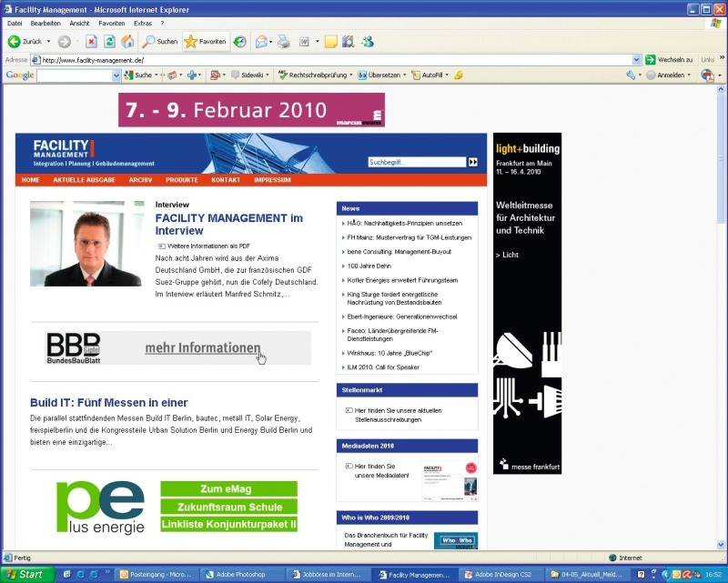Click the Zurück back arrow icon
The width and height of the screenshot is (728, 583).
pyautogui.click(x=14, y=42)
